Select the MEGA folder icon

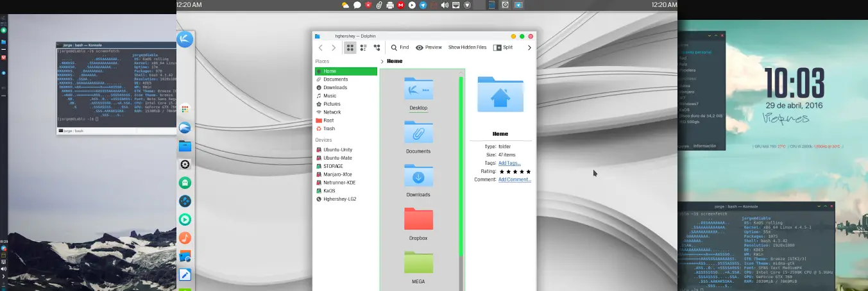pos(418,262)
